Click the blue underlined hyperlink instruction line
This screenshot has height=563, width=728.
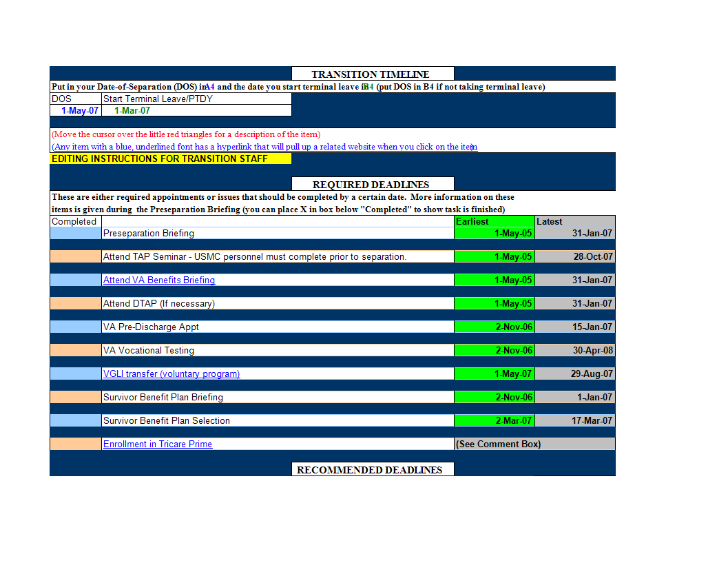click(x=264, y=147)
